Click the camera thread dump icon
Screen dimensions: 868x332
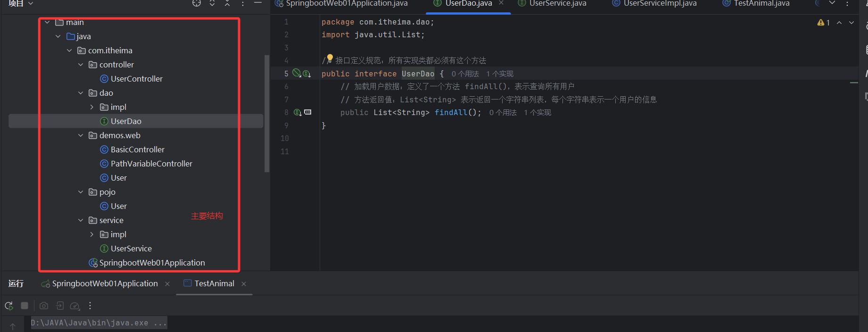point(44,306)
